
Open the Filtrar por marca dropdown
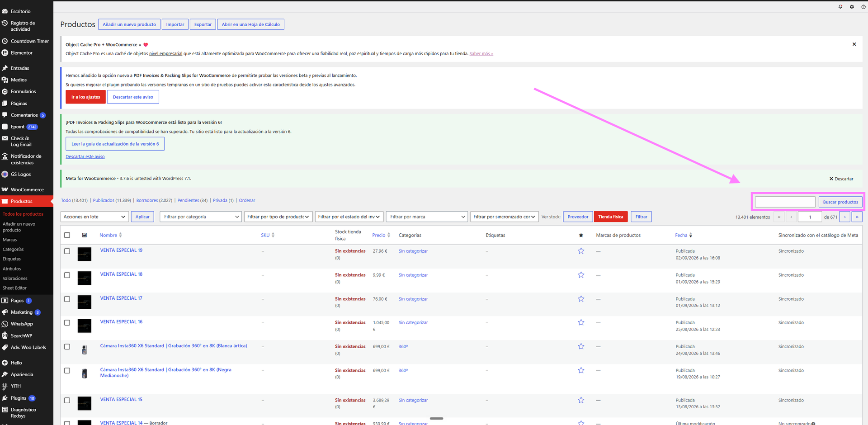coord(427,217)
